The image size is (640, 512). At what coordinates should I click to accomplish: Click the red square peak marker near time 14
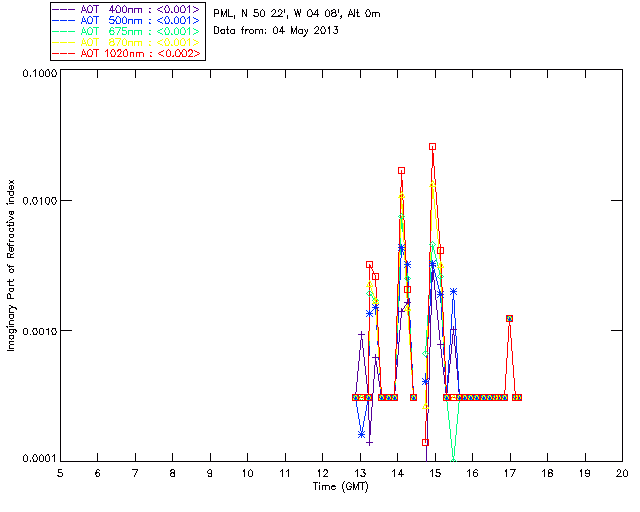[402, 171]
